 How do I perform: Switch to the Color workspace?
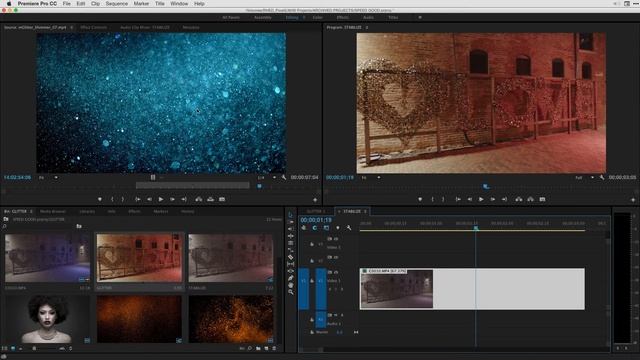pyautogui.click(x=318, y=18)
